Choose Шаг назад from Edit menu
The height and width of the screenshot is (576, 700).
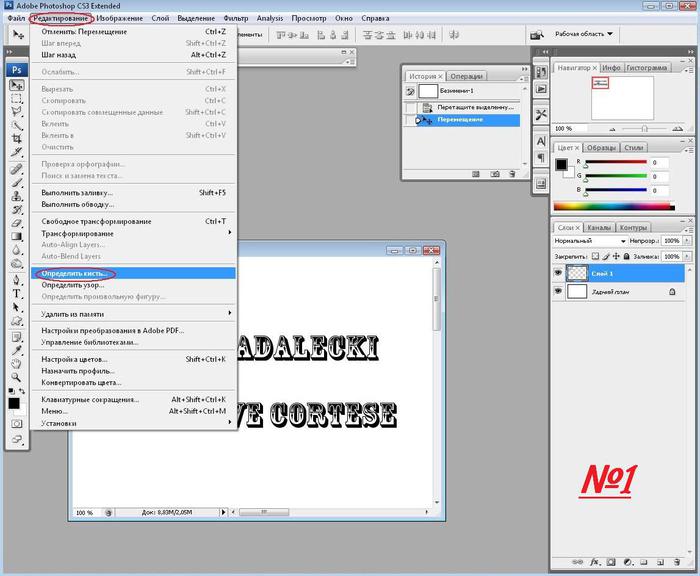(x=134, y=54)
